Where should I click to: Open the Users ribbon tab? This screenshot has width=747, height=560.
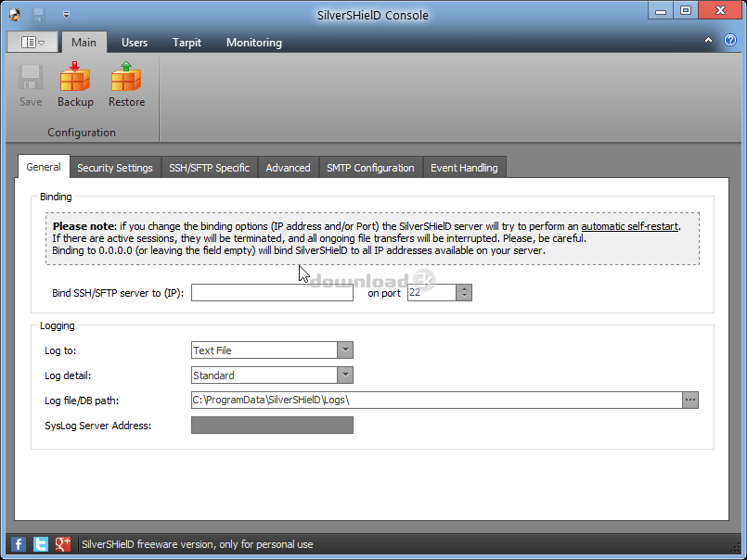coord(135,43)
